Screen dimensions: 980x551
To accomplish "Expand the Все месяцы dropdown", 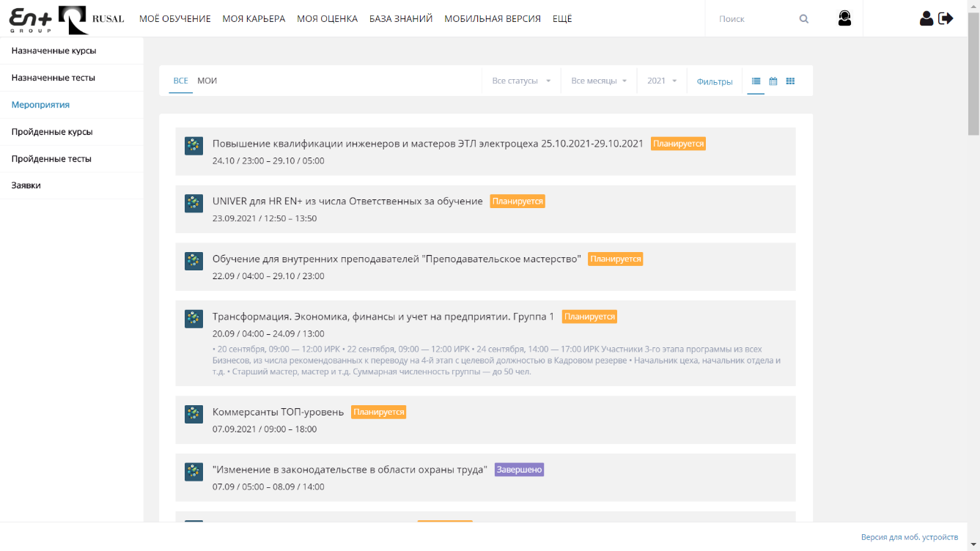I will 599,81.
